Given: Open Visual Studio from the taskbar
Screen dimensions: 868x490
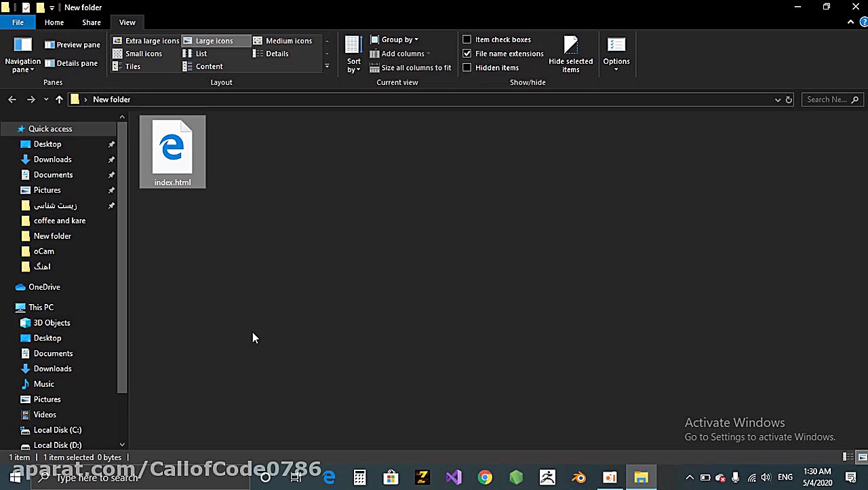Looking at the screenshot, I should (x=453, y=478).
